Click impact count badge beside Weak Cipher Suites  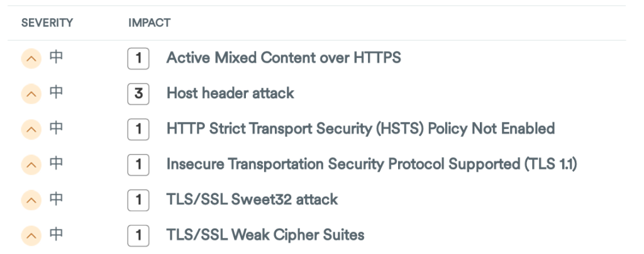[138, 236]
